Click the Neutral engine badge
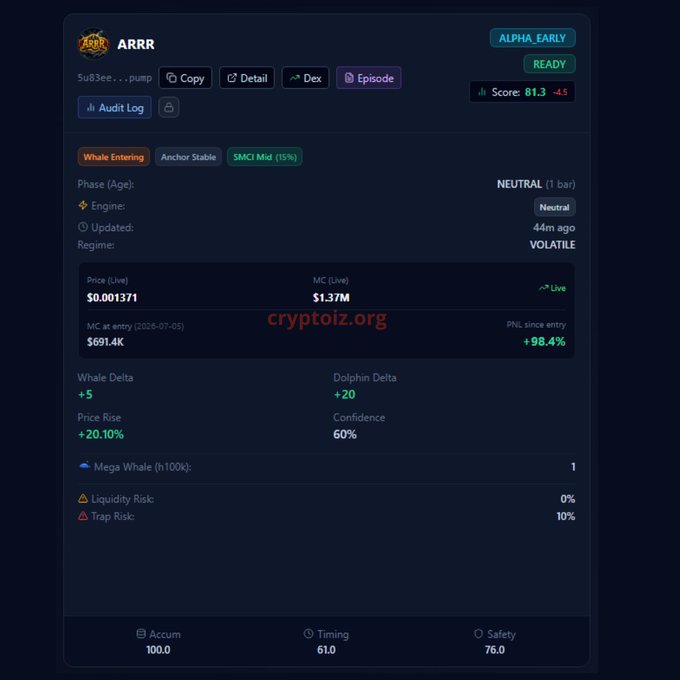 tap(554, 207)
